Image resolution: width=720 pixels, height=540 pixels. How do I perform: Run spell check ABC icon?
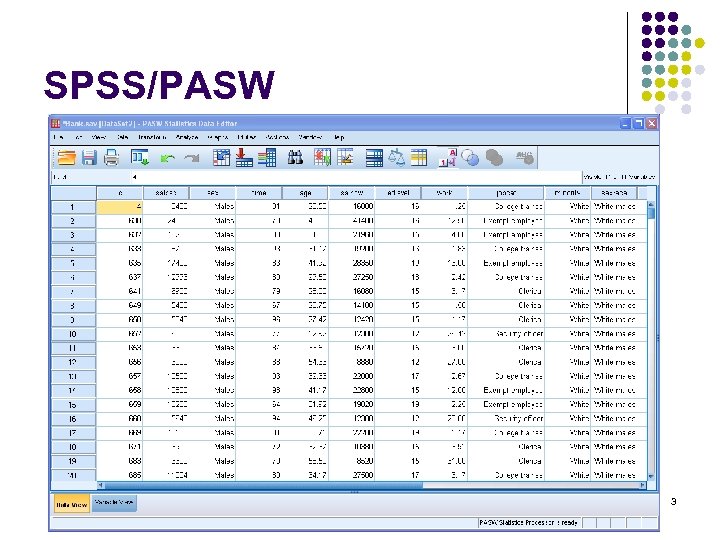click(524, 158)
